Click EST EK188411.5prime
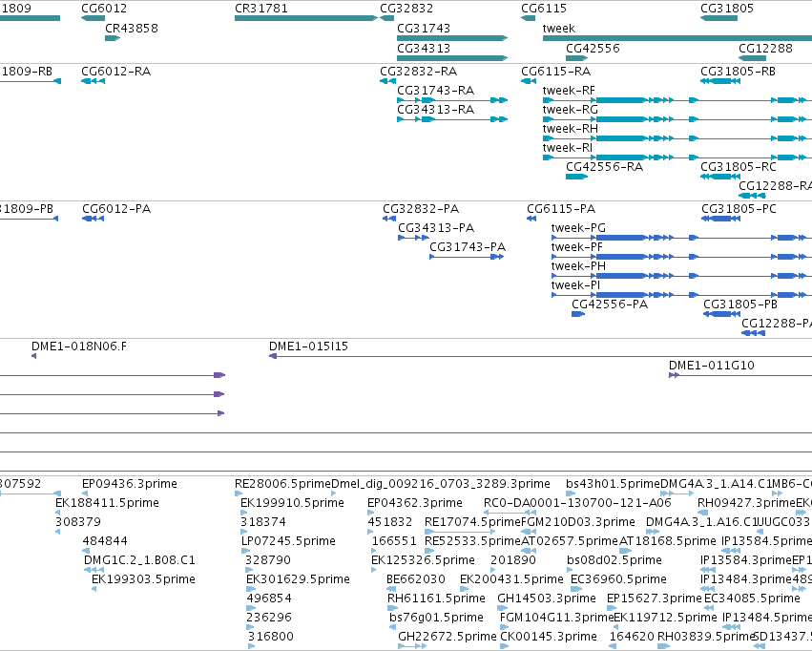This screenshot has width=812, height=651. pyautogui.click(x=57, y=513)
